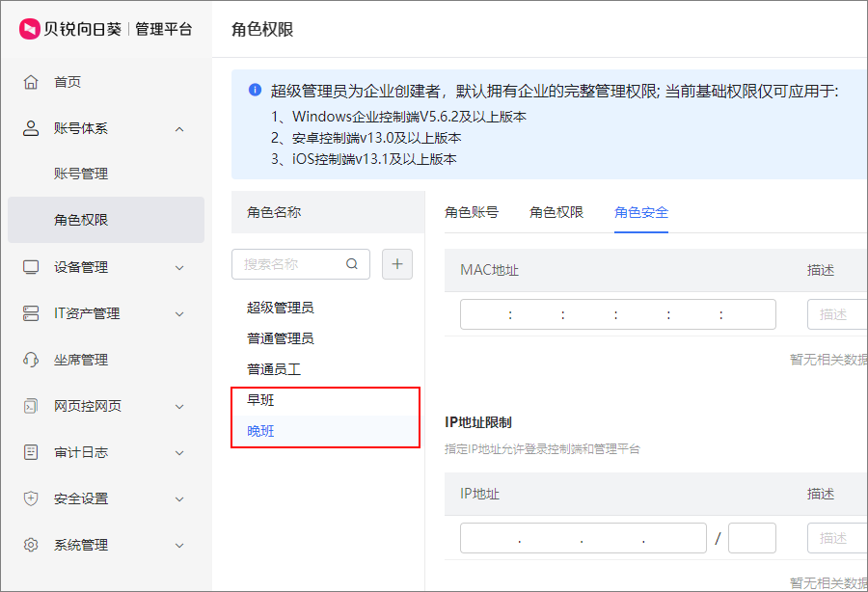
Task: Click the IT资产管理 server icon
Action: pyautogui.click(x=31, y=313)
